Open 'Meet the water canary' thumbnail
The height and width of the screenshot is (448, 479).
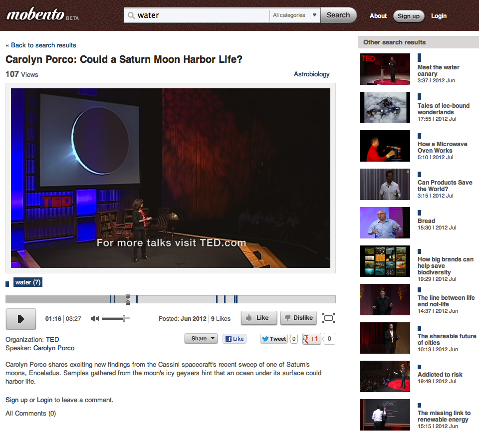pyautogui.click(x=385, y=69)
